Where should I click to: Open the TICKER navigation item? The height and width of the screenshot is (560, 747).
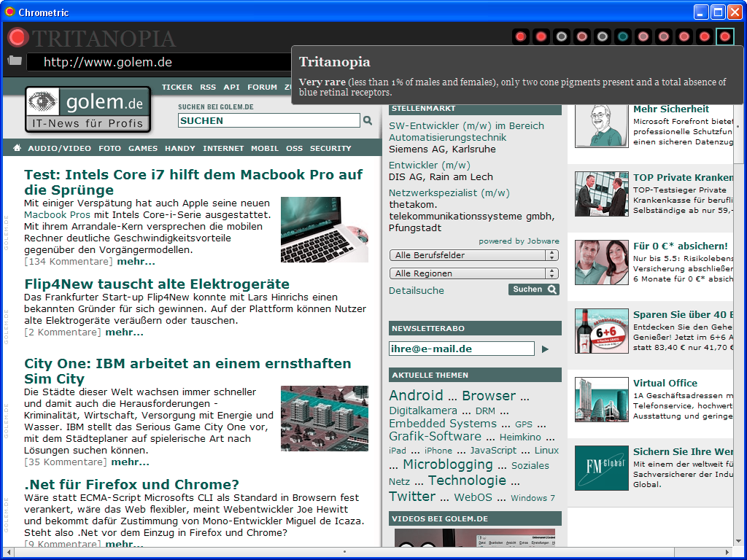pyautogui.click(x=177, y=87)
